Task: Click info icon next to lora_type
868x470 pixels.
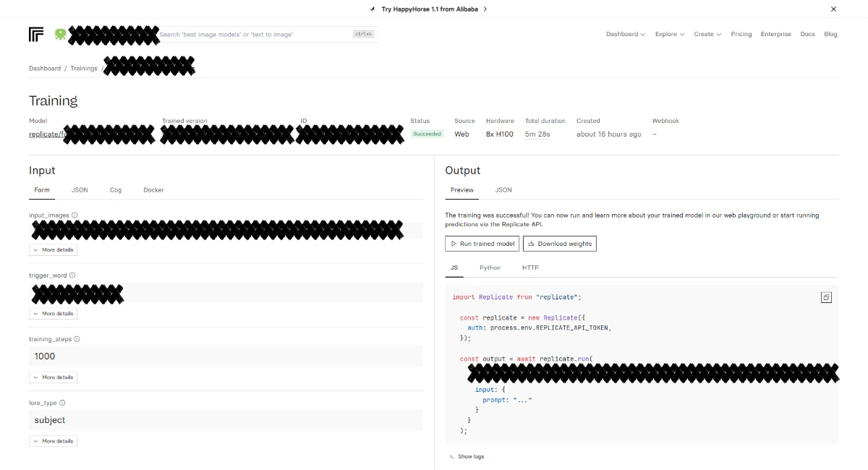Action: (x=62, y=403)
